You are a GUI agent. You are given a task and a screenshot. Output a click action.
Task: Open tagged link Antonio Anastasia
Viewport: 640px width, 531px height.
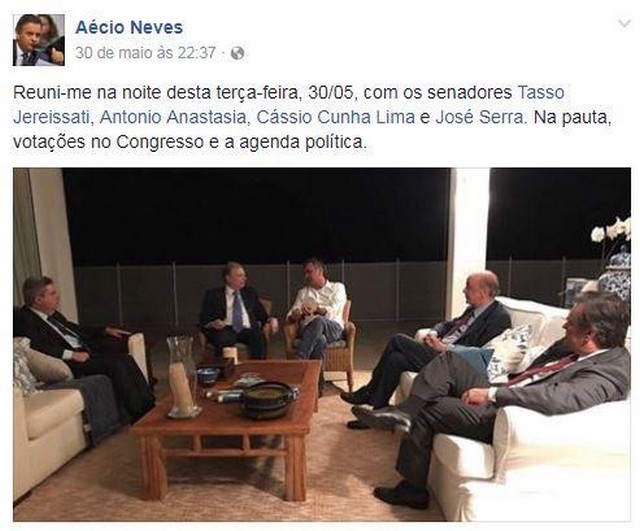click(172, 117)
